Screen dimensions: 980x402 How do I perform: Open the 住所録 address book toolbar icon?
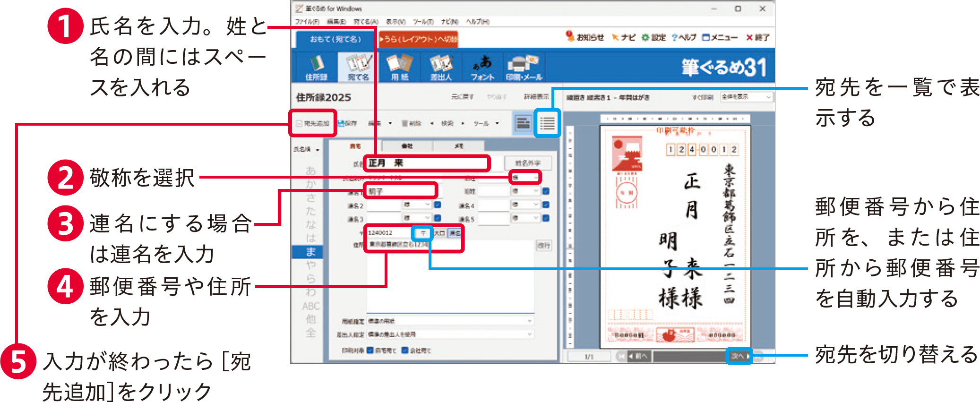316,67
